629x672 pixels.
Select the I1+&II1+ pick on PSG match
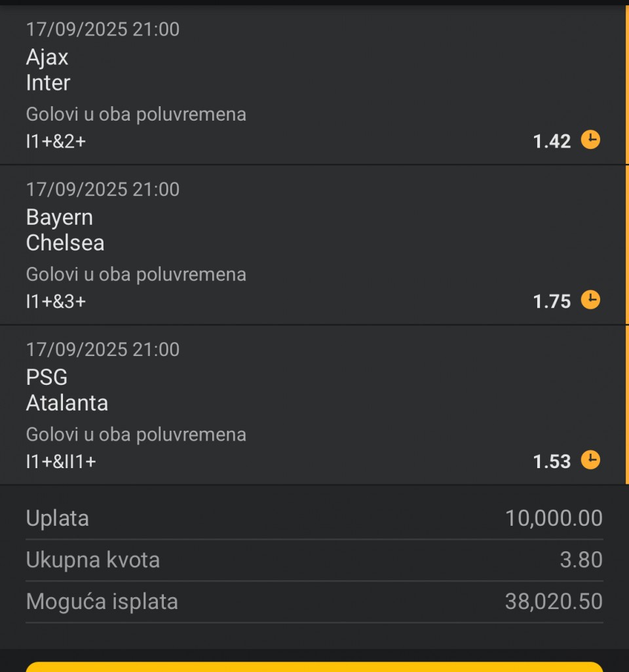pyautogui.click(x=61, y=462)
